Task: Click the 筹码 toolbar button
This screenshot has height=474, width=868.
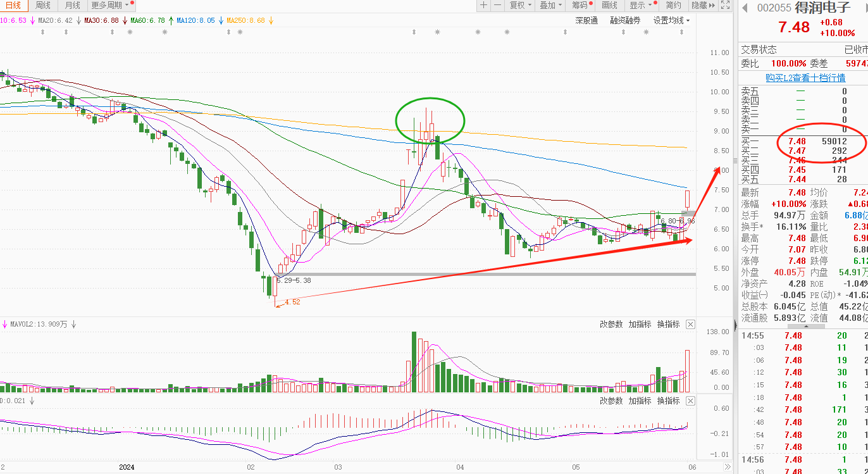Action: [x=581, y=5]
